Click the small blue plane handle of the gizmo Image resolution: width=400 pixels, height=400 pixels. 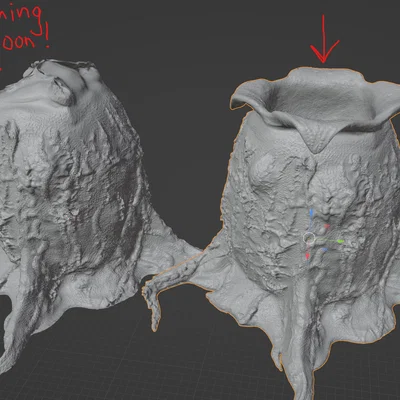pos(325,250)
